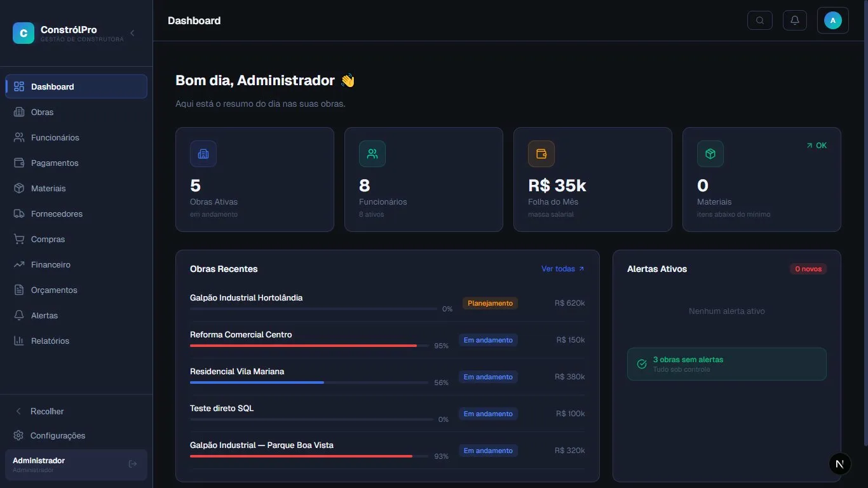Click the OK trend indicator on Materiais card
The width and height of the screenshot is (868, 488).
pyautogui.click(x=817, y=146)
